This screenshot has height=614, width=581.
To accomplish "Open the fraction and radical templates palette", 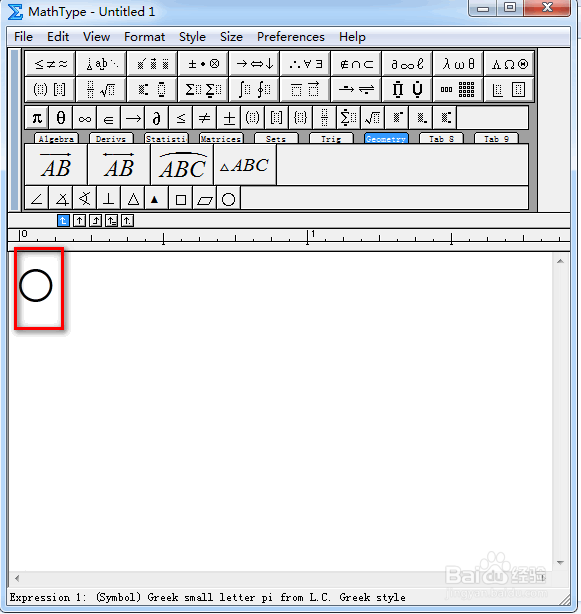I will coord(101,89).
